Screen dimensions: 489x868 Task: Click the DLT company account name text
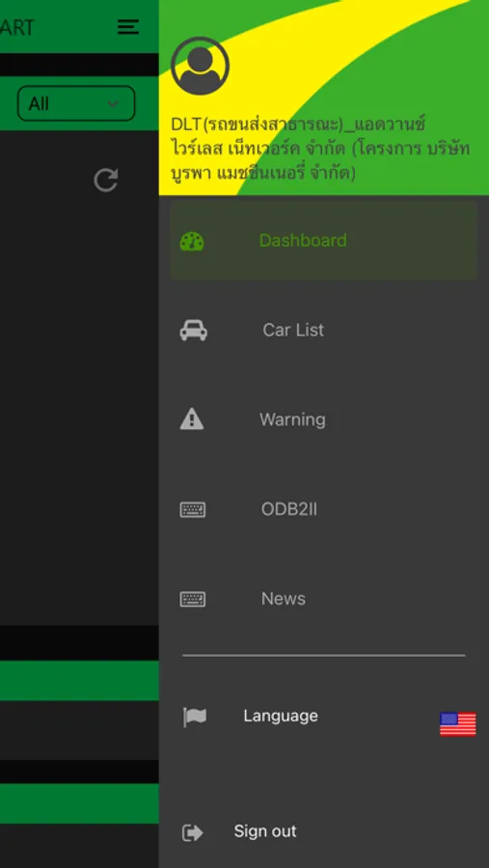pos(320,149)
